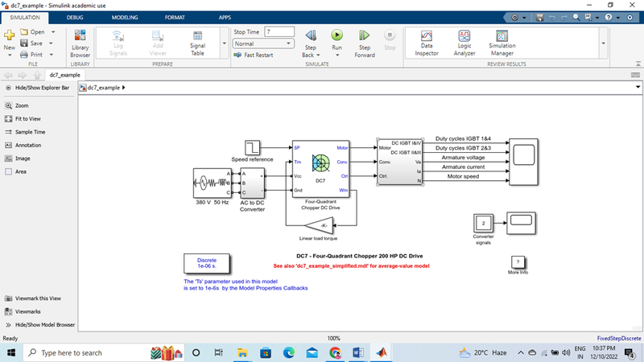This screenshot has height=362, width=644.
Task: Expand the Review Results gallery arrow
Action: click(603, 43)
